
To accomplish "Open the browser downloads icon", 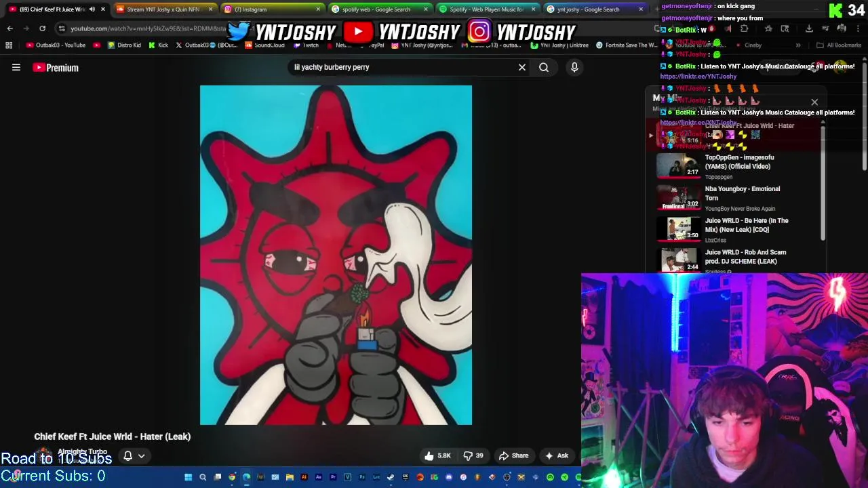I will tap(809, 28).
